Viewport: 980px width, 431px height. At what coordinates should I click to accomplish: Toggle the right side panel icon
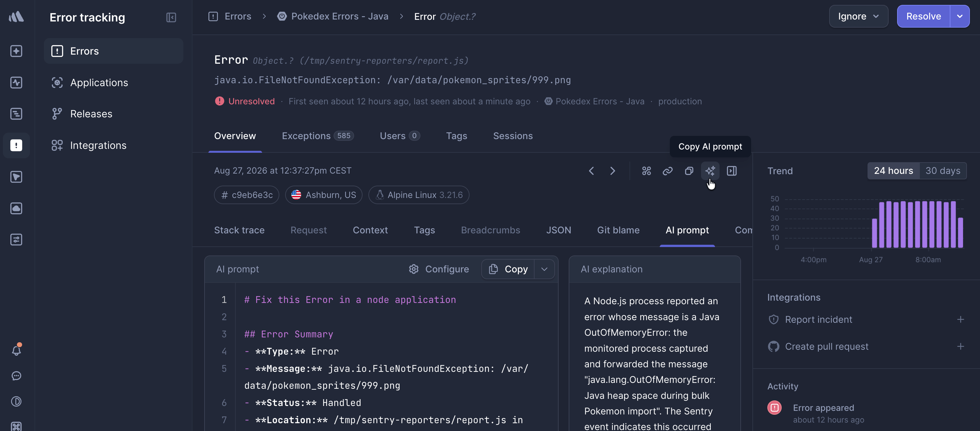click(x=732, y=171)
